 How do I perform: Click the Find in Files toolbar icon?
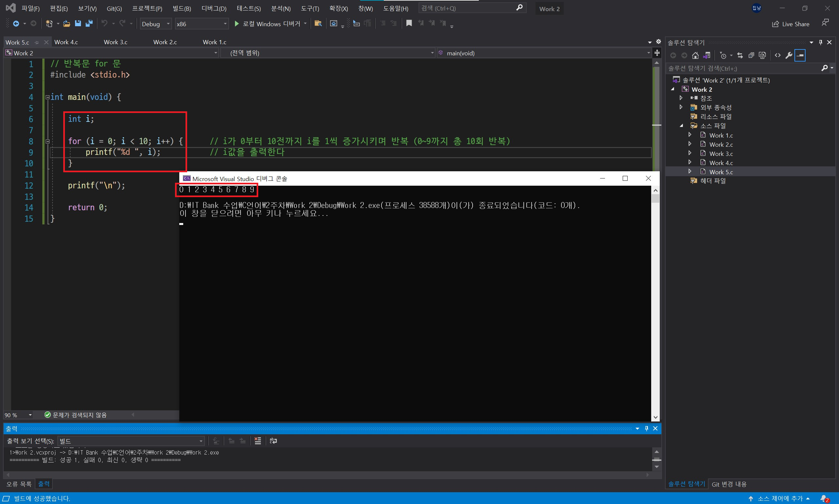[x=318, y=24]
